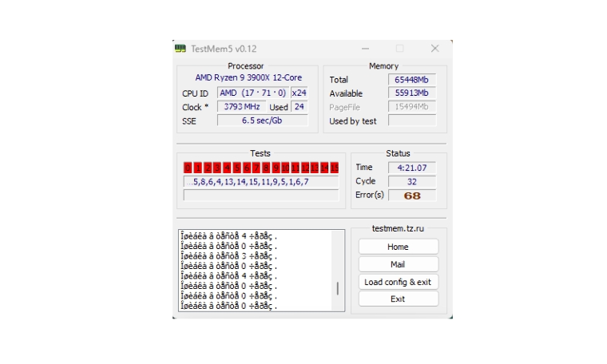
Task: Click the CPU ID value AMD (17 · 71 · 0)
Action: click(253, 93)
